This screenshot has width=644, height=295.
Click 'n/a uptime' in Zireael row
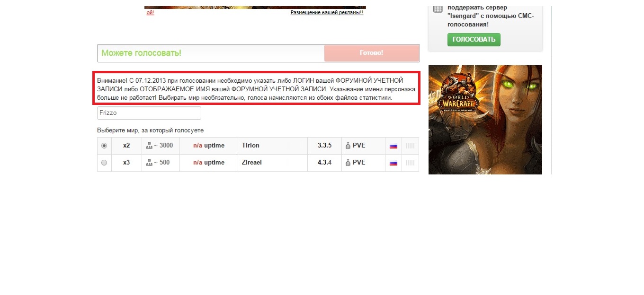[x=209, y=163]
